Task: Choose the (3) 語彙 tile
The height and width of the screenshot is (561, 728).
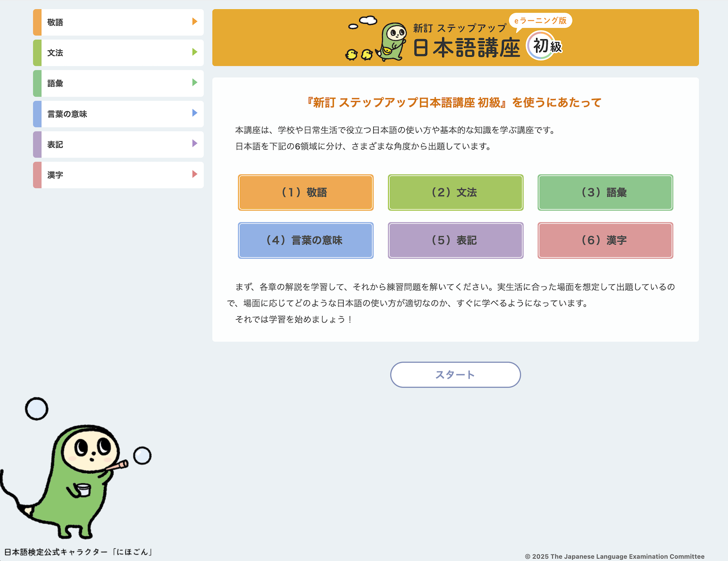Action: point(605,192)
